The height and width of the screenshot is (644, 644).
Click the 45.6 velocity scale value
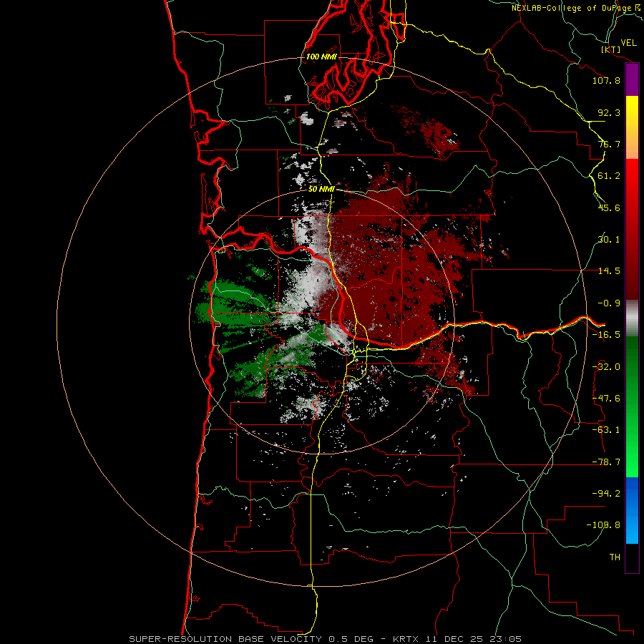[609, 208]
